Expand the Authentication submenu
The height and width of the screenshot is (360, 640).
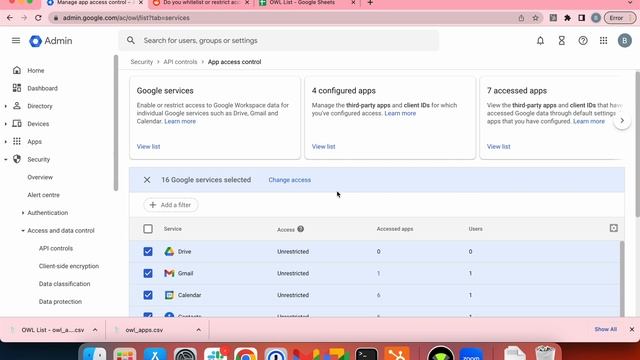[23, 213]
